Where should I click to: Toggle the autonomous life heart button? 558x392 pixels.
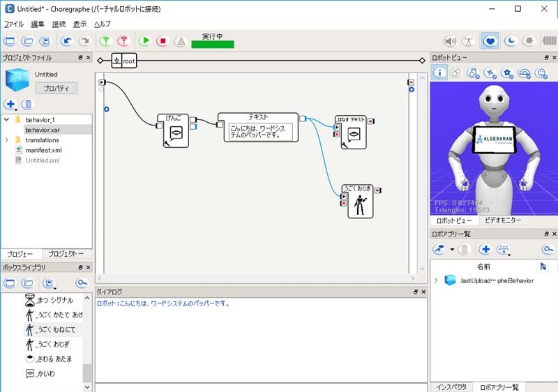click(490, 41)
